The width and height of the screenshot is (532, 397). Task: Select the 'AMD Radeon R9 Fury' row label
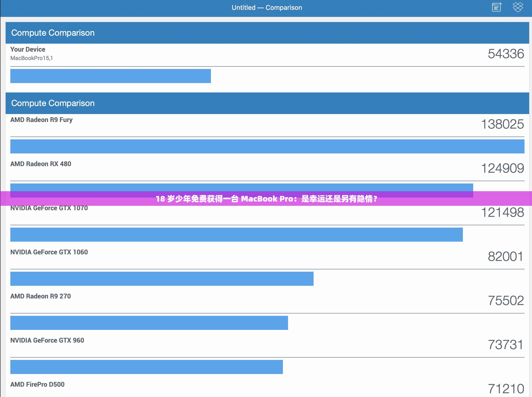[41, 120]
